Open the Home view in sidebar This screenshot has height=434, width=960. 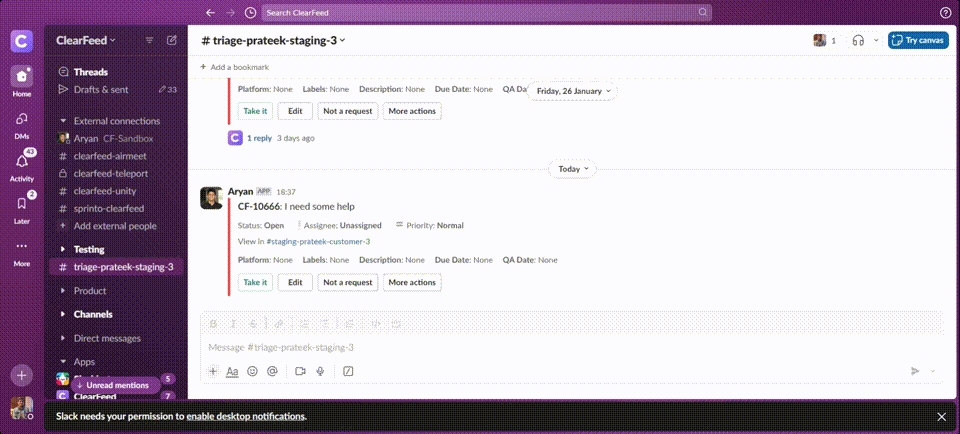[x=21, y=77]
